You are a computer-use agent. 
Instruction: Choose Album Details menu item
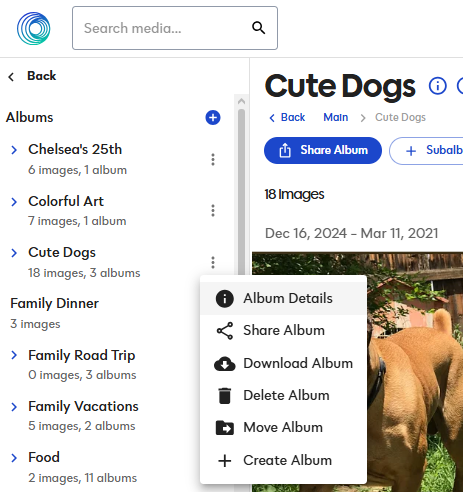pos(283,298)
